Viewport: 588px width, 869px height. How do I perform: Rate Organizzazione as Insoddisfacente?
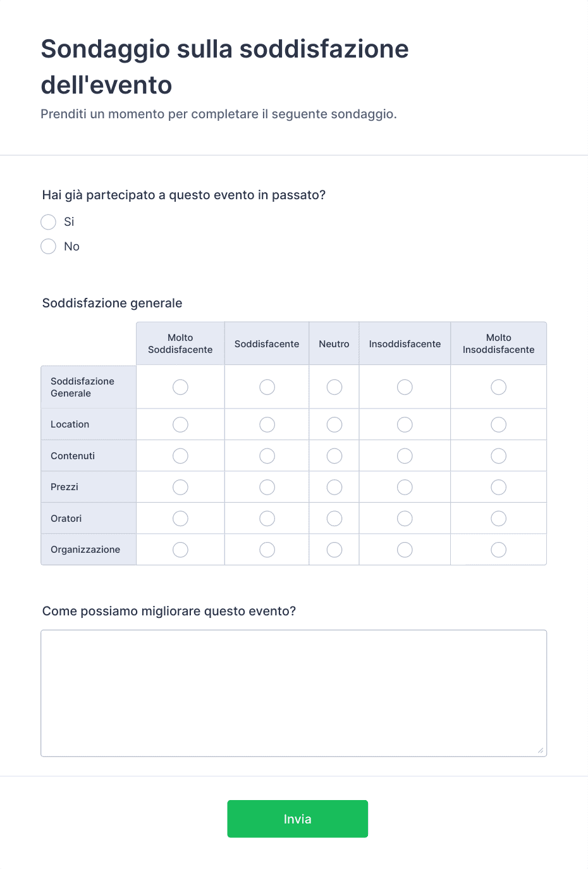(x=405, y=550)
